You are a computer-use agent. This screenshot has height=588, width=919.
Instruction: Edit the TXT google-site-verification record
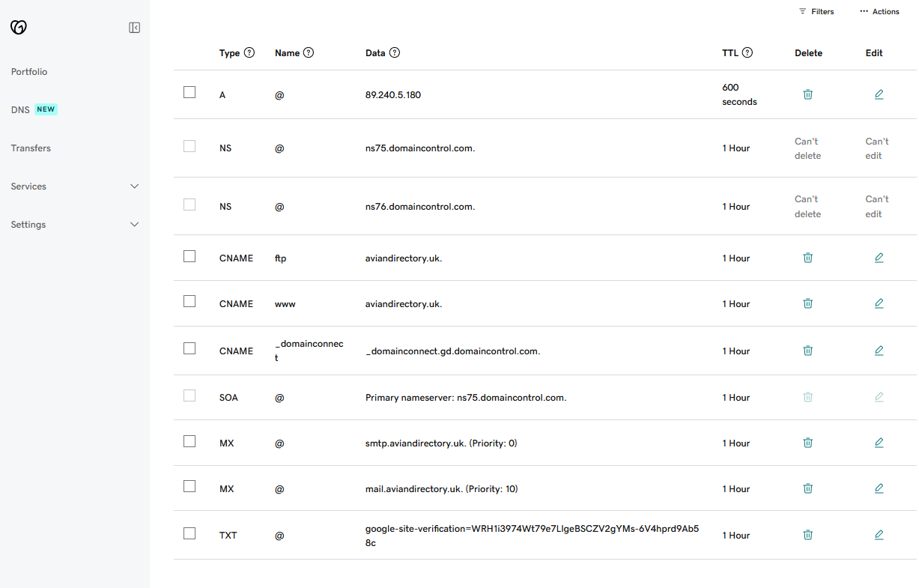879,535
